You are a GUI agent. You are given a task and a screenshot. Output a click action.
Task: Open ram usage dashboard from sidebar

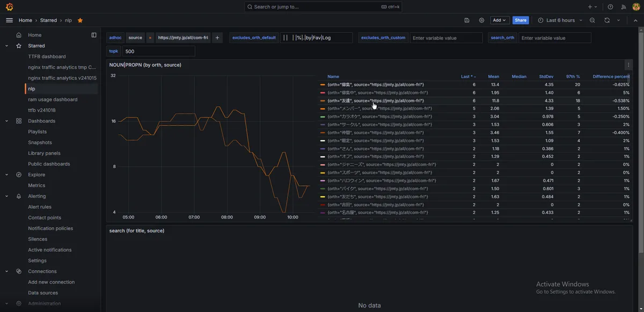click(x=53, y=99)
